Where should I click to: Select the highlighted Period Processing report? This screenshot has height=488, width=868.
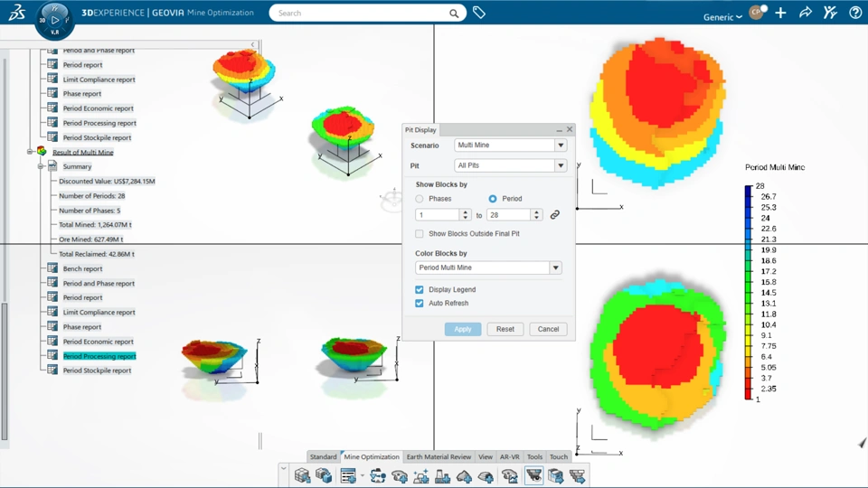click(x=99, y=356)
